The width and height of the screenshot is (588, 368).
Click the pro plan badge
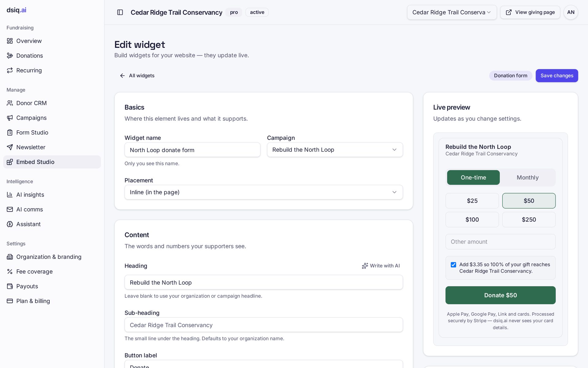[x=234, y=12]
